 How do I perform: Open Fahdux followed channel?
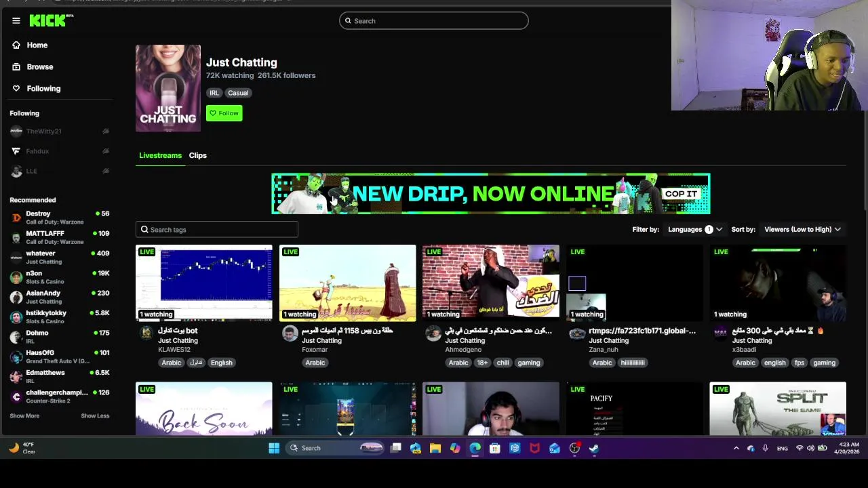(x=37, y=151)
